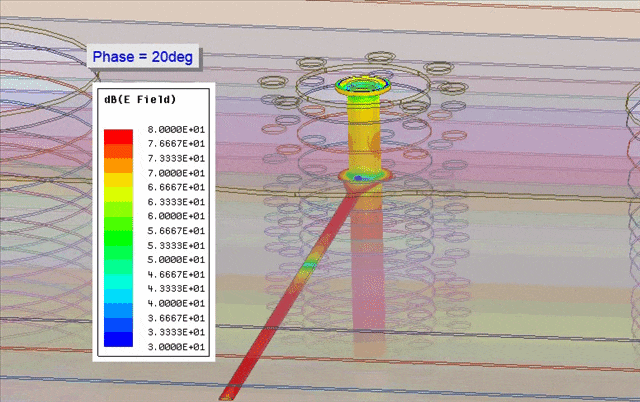The height and width of the screenshot is (402, 640).
Task: Select the 8.0000E+01 legend value
Action: [176, 129]
